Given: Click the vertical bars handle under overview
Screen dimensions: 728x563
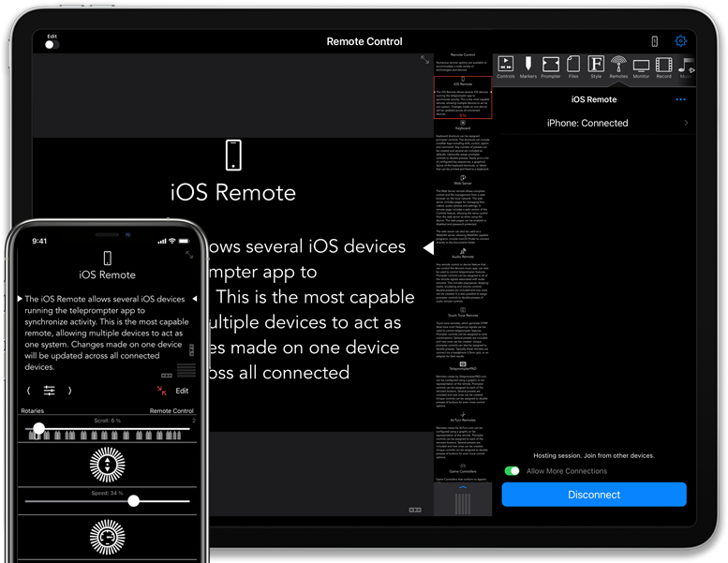Looking at the screenshot, I should tap(463, 504).
